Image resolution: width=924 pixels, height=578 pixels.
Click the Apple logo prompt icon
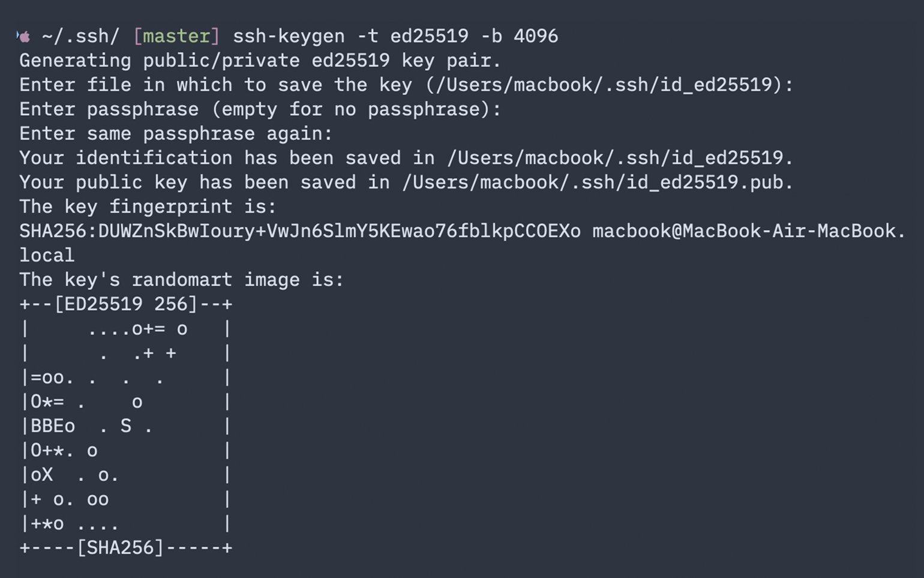coord(24,37)
